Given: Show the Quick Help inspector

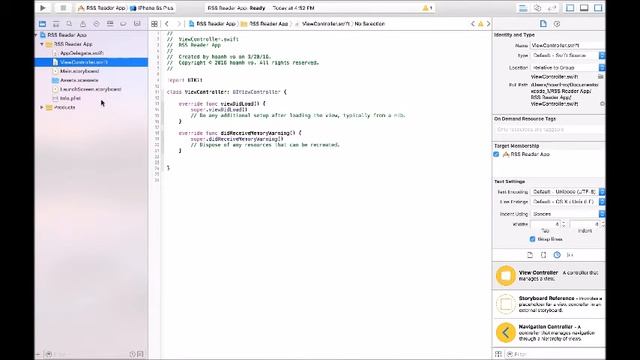Looking at the screenshot, I should 557,24.
